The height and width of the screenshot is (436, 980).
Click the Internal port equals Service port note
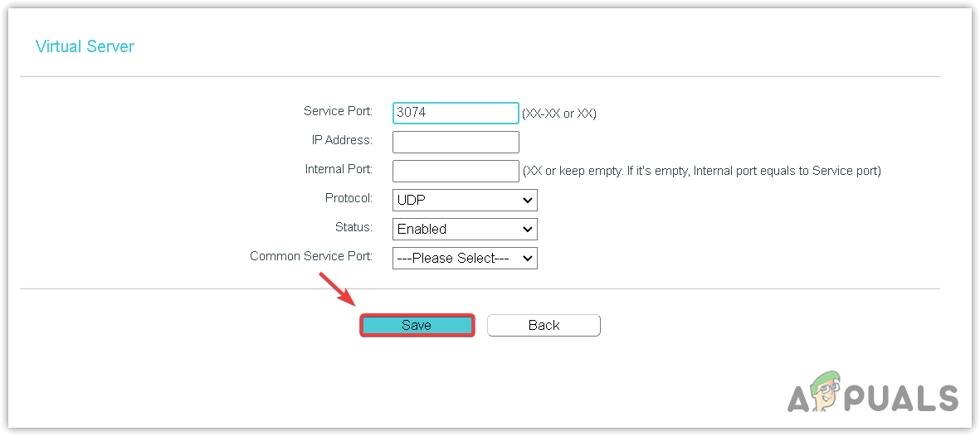(701, 171)
